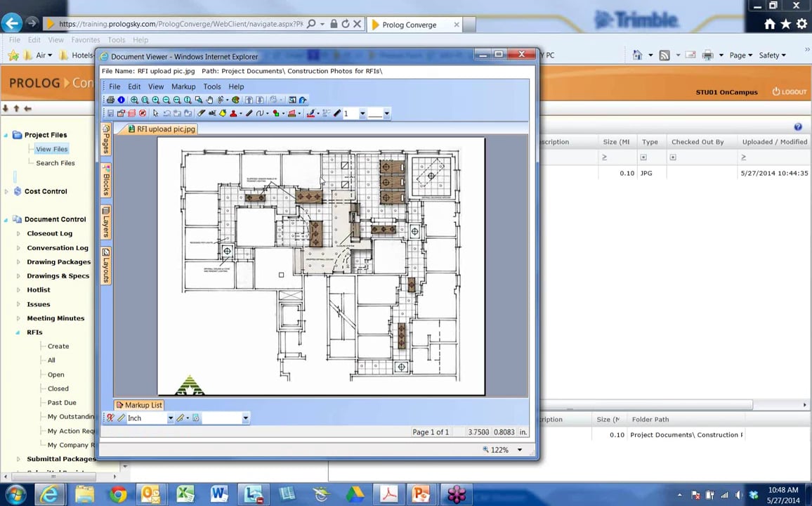Click the browser address bar URL field
Viewport: 812px width, 506px height.
pos(181,24)
